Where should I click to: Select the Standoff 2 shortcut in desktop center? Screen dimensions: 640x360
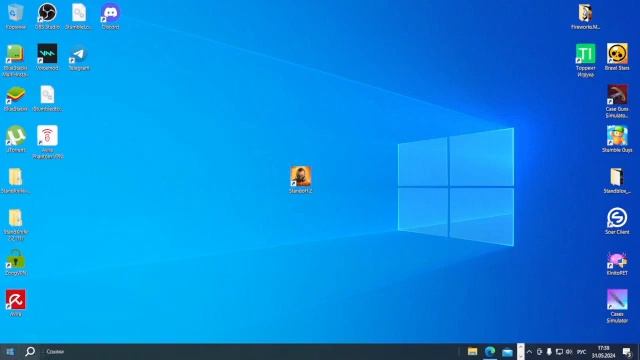click(301, 176)
